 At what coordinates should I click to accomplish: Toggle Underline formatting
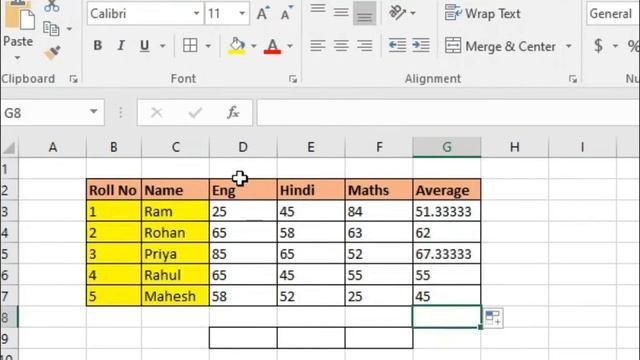(x=144, y=45)
